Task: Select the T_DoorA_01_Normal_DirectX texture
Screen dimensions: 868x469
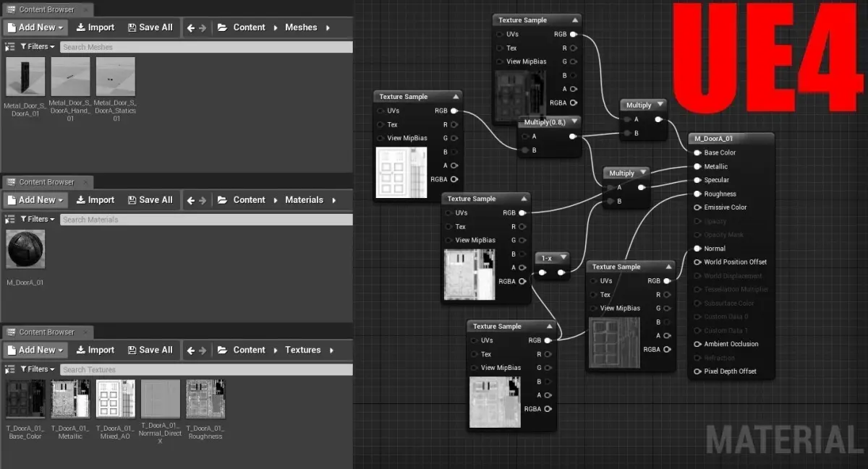Action: coord(161,399)
